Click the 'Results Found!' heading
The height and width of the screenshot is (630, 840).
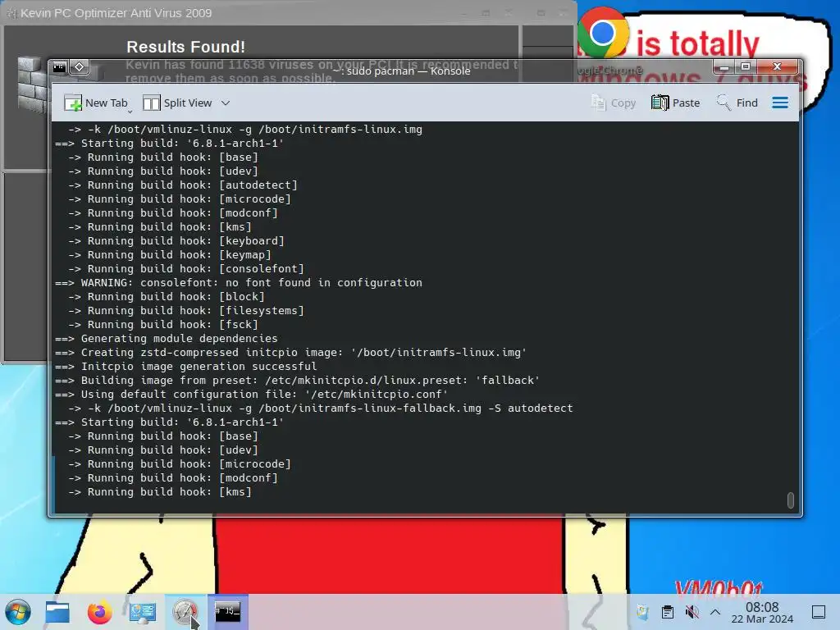click(x=186, y=47)
